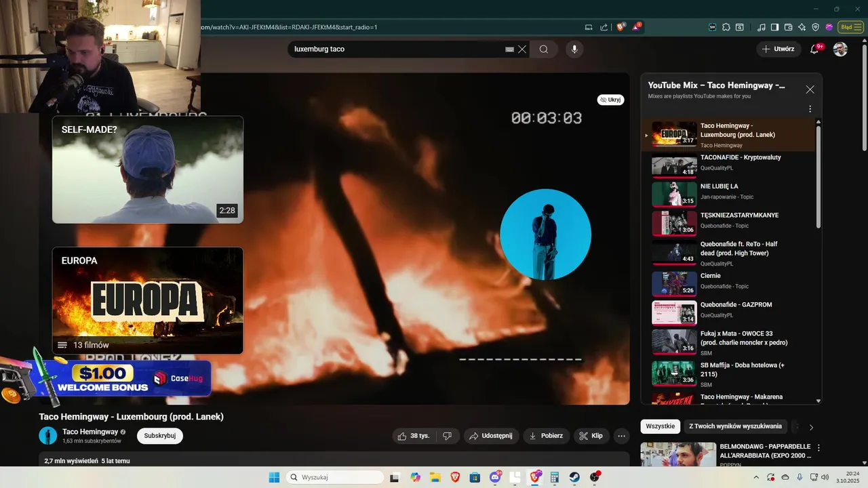
Task: Open YouTube notifications bell
Action: point(815,49)
